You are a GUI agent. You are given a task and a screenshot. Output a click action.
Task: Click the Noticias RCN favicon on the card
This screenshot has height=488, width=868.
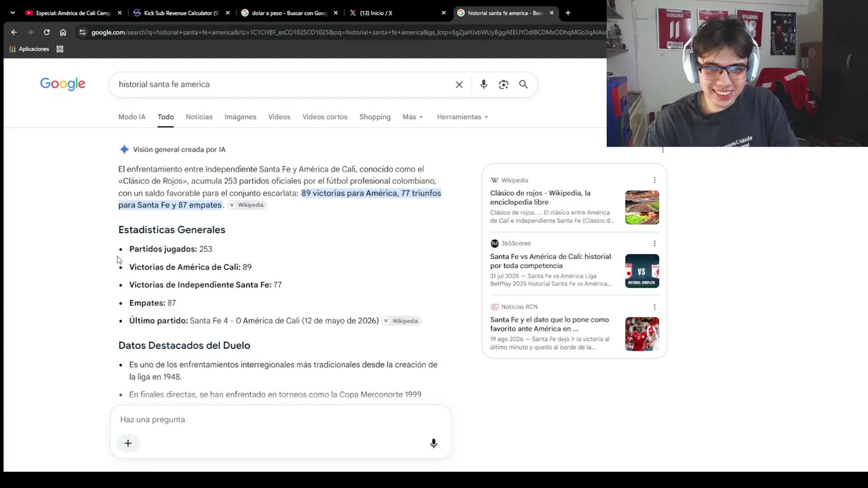pos(494,307)
